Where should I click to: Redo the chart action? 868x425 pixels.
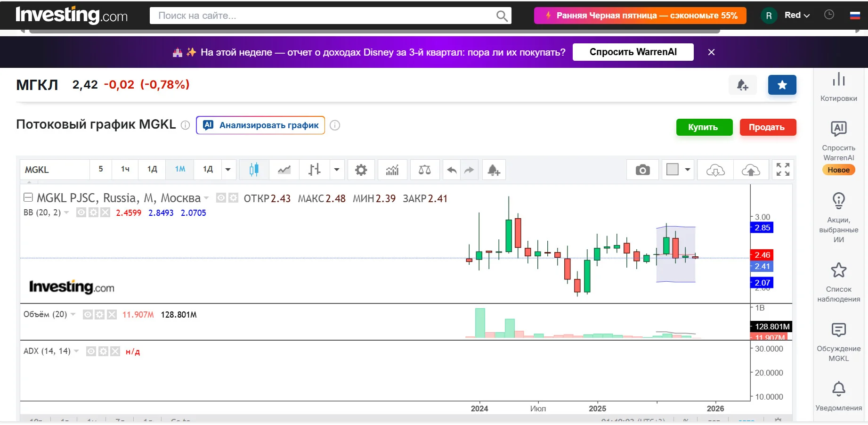click(x=469, y=170)
